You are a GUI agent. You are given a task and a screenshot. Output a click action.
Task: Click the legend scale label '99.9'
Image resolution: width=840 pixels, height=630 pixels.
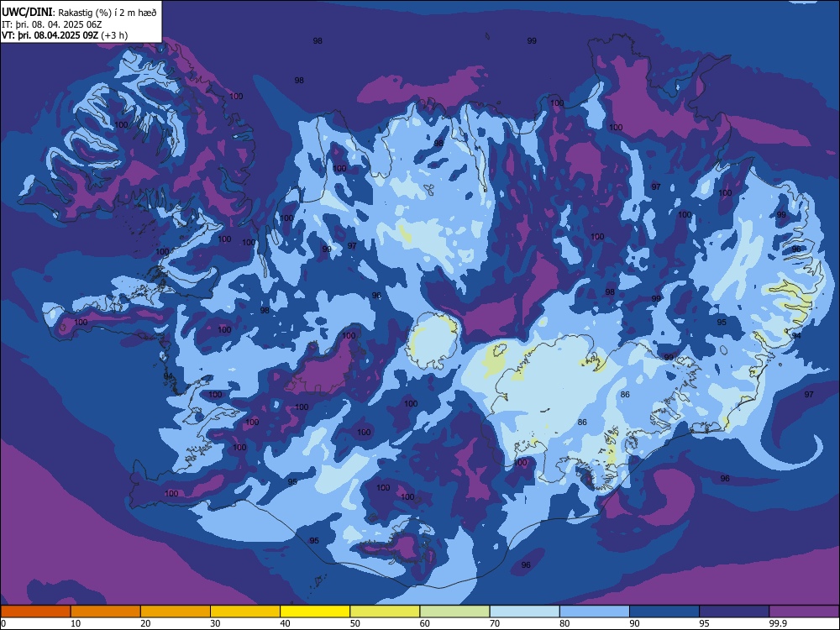778,623
